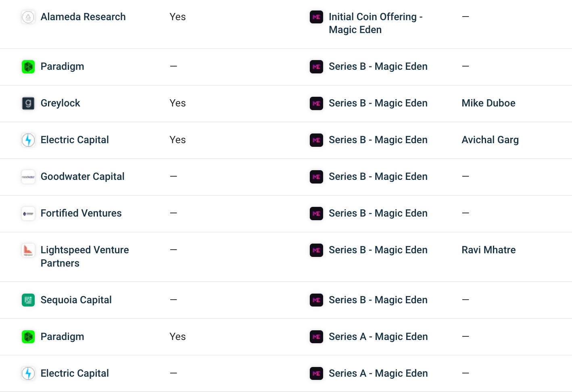This screenshot has width=572, height=392.
Task: Open the Alameda Research investor link
Action: click(x=83, y=17)
